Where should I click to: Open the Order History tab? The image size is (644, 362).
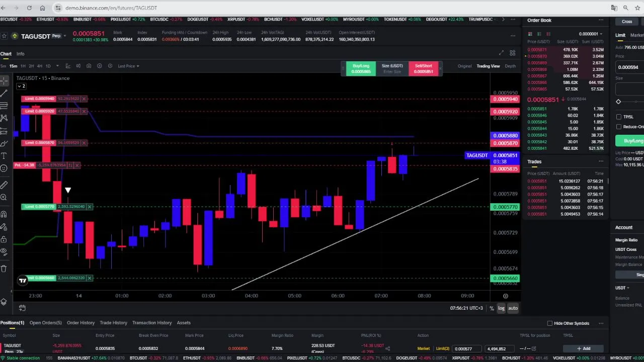click(80, 323)
